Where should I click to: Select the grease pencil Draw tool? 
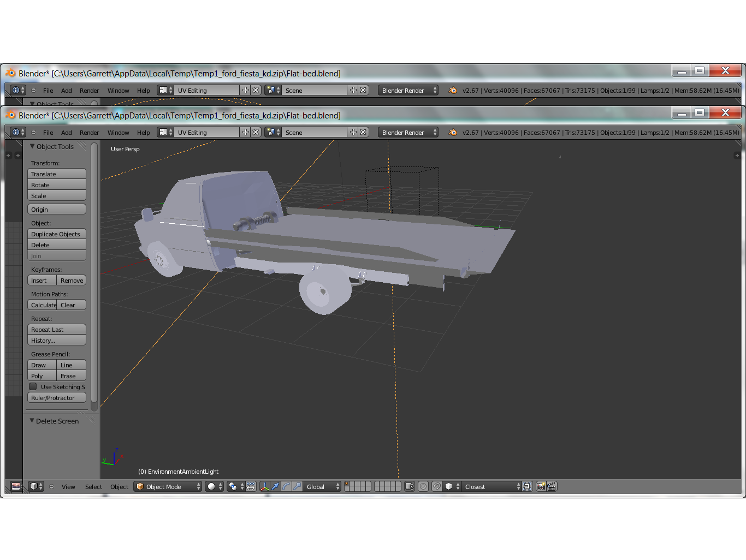tap(42, 365)
